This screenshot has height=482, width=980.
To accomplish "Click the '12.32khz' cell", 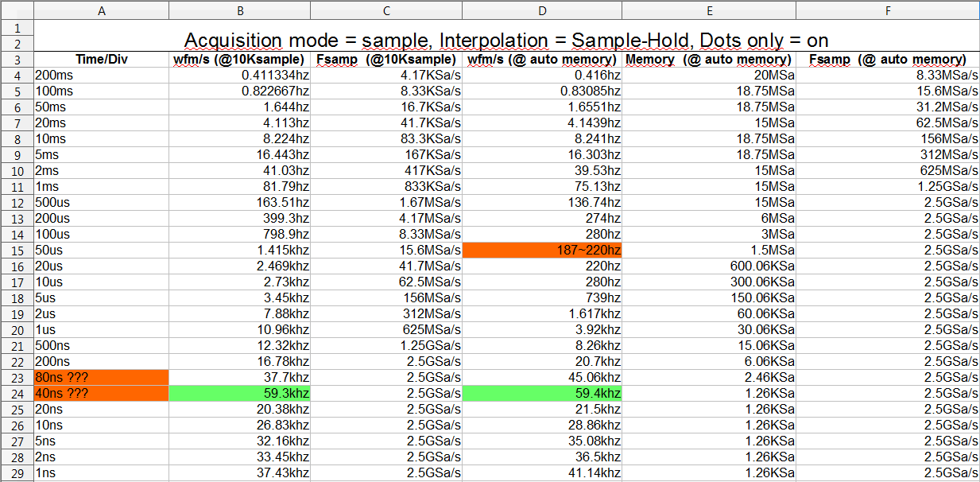I will coord(239,345).
